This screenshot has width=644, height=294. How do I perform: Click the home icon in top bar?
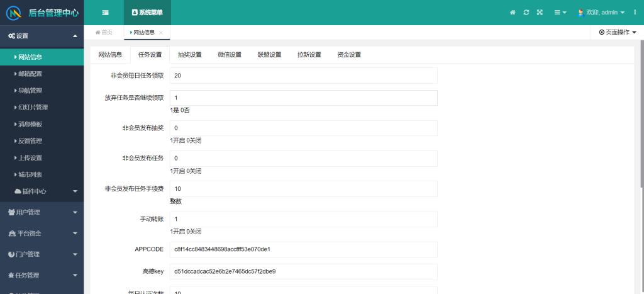coord(513,13)
